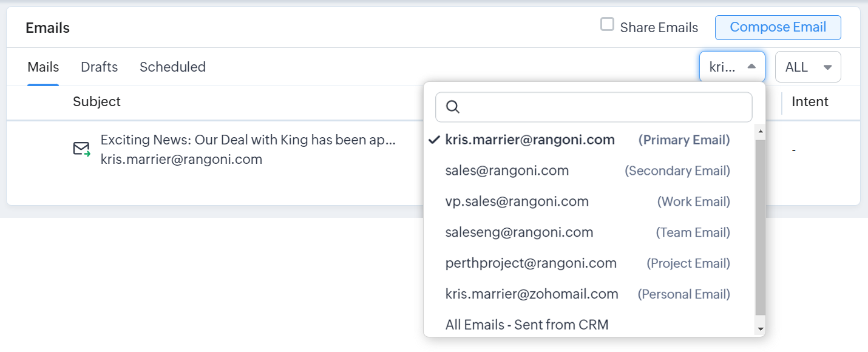Select the Mails tab
Image resolution: width=868 pixels, height=352 pixels.
pos(43,67)
